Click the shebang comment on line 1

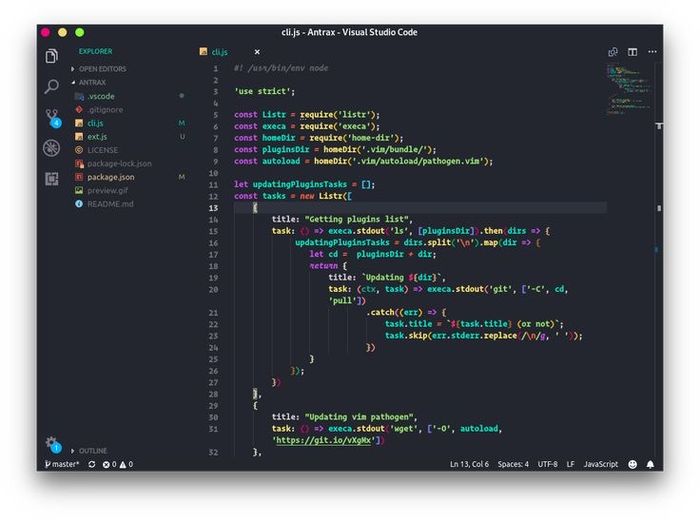[281, 68]
